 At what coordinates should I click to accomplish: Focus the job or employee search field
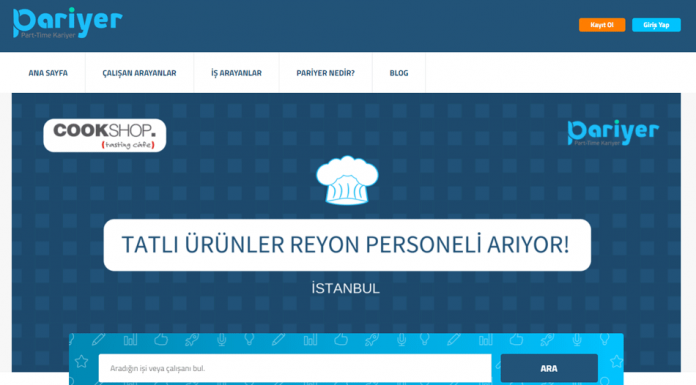pos(295,368)
